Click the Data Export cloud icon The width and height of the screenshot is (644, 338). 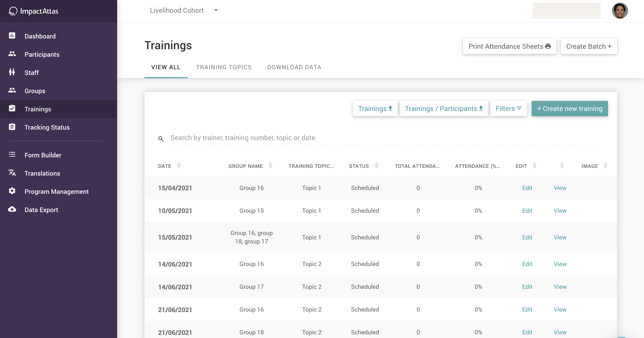(x=12, y=209)
